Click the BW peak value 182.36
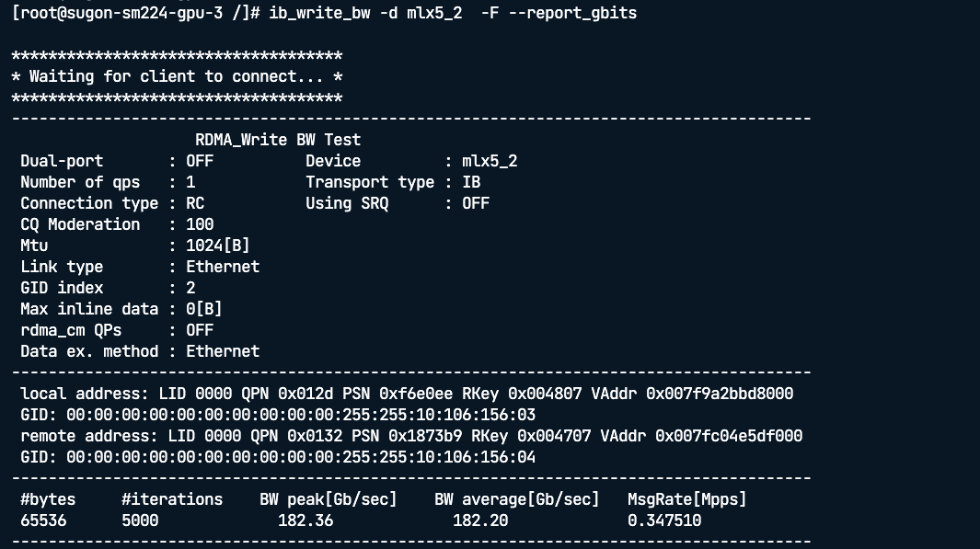 coord(306,520)
